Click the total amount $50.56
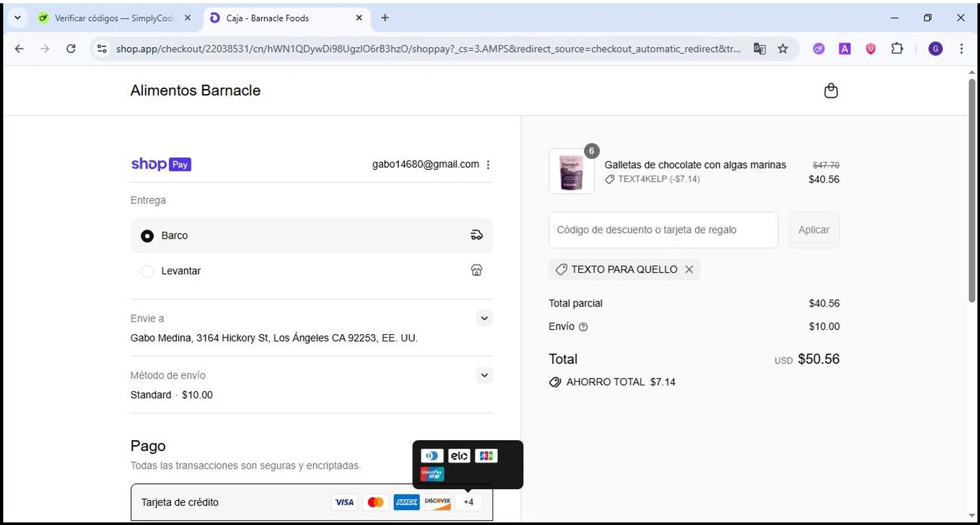Viewport: 980px width, 525px height. (x=819, y=359)
